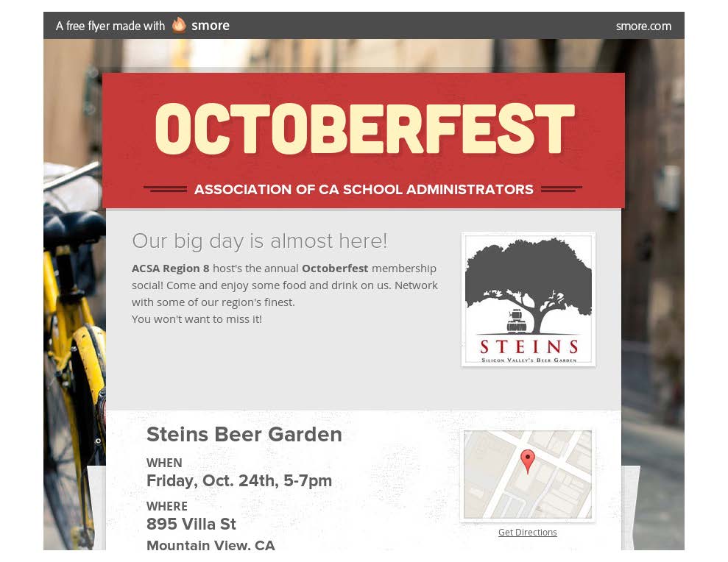Click the WHERE label
728x562 pixels.
[167, 506]
